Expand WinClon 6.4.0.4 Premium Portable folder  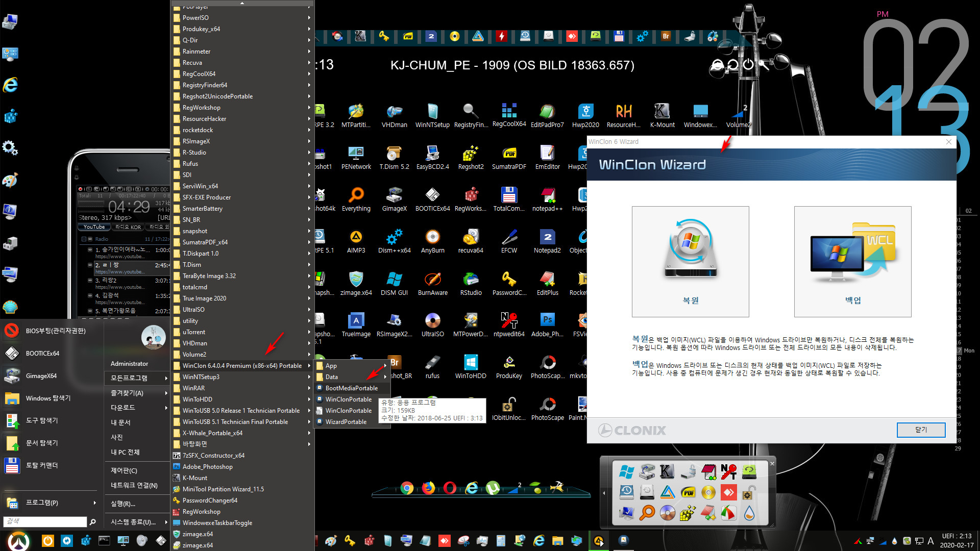click(242, 365)
